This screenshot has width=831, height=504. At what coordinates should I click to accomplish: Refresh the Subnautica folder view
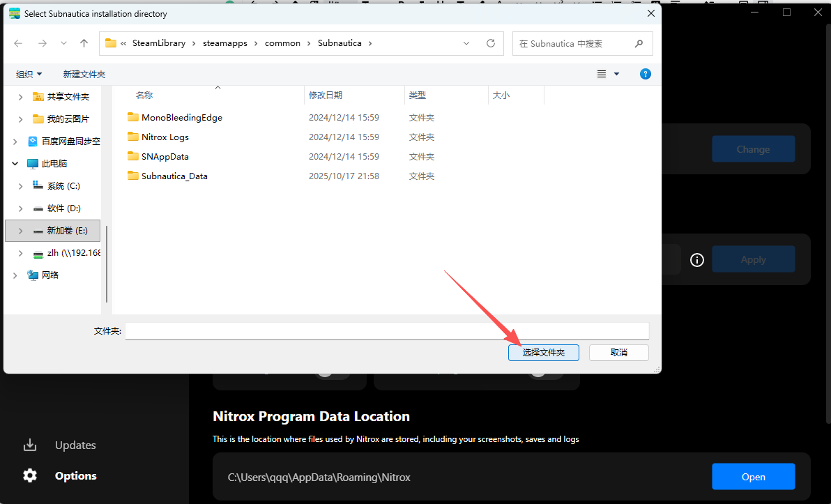491,43
